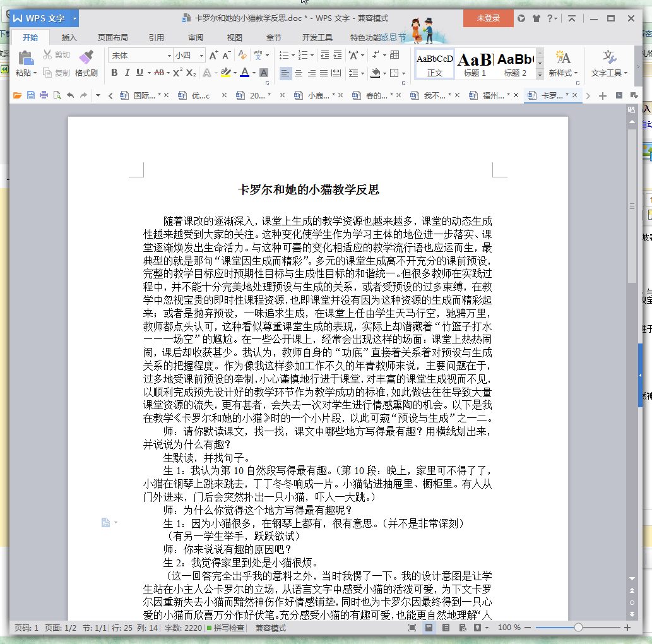652x644 pixels.
Task: Switch to the 审阅 ribbon tab
Action: (196, 37)
